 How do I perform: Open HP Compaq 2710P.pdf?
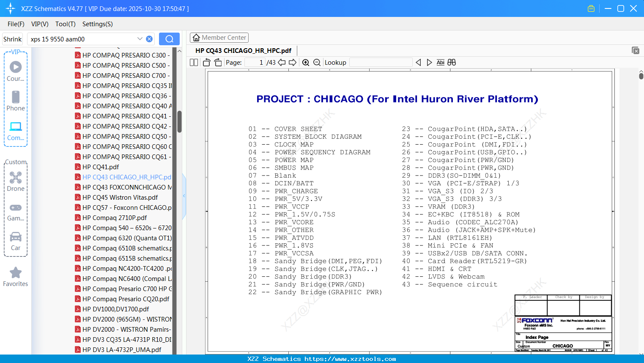tap(111, 217)
